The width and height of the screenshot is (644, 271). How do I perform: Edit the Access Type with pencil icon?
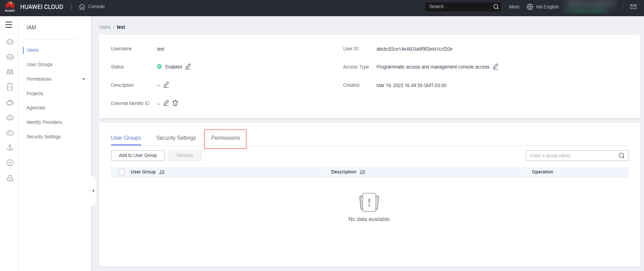point(495,67)
